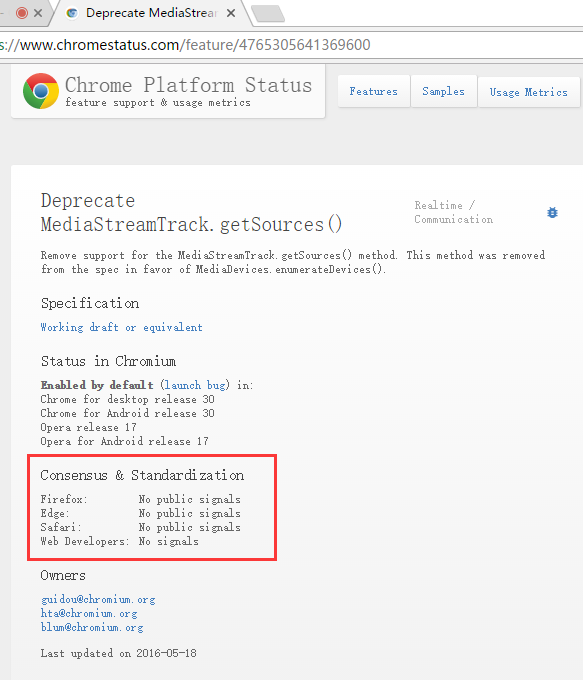Select Chrome for Android release 30 line
Screen dimensions: 583x680
[x=128, y=413]
